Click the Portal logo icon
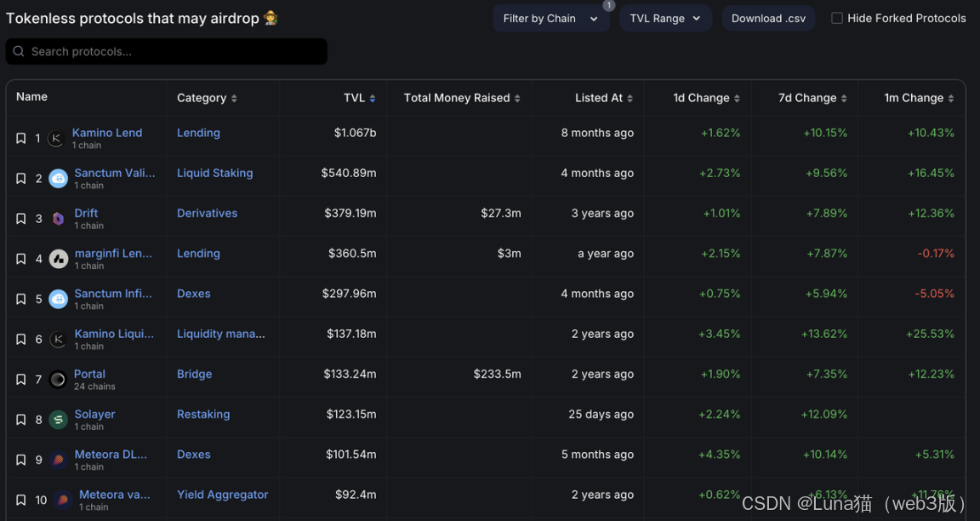 [58, 379]
